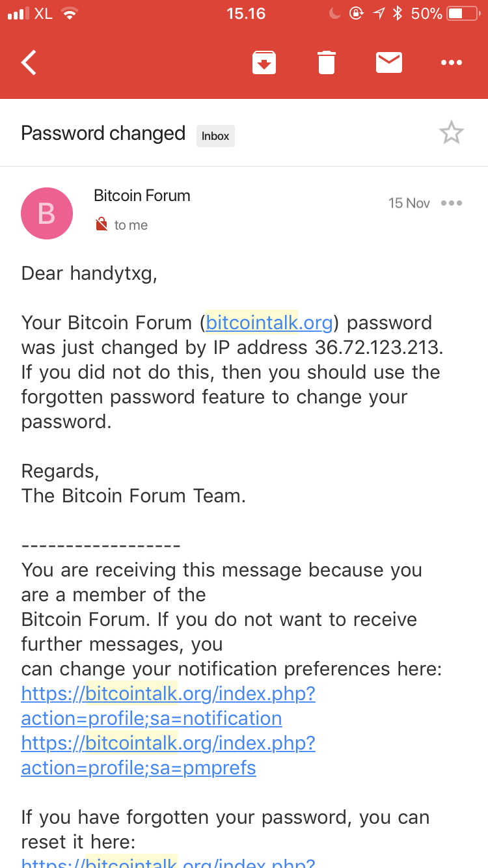Open the sa=notification preferences link
Image resolution: width=488 pixels, height=868 pixels.
(169, 706)
